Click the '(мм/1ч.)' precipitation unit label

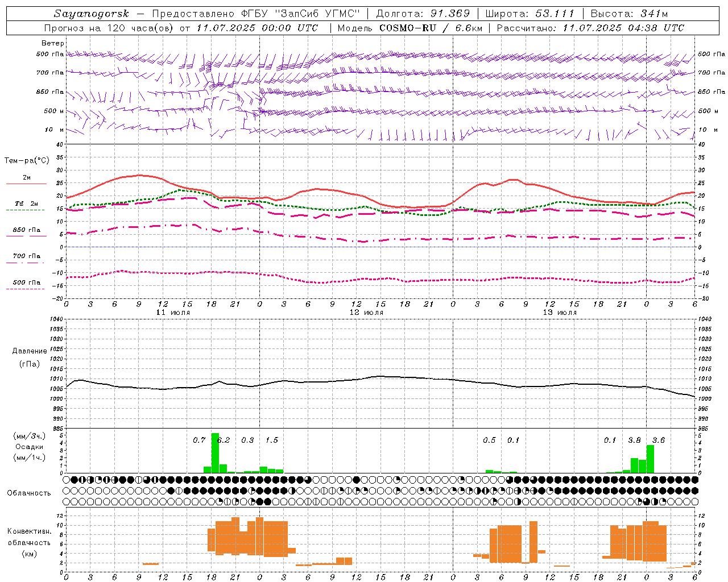tap(30, 458)
